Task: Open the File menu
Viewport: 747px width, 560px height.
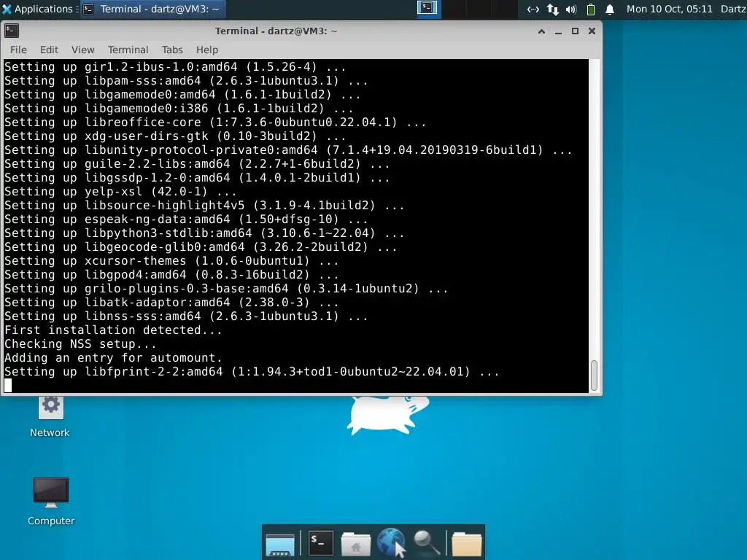Action: [18, 50]
